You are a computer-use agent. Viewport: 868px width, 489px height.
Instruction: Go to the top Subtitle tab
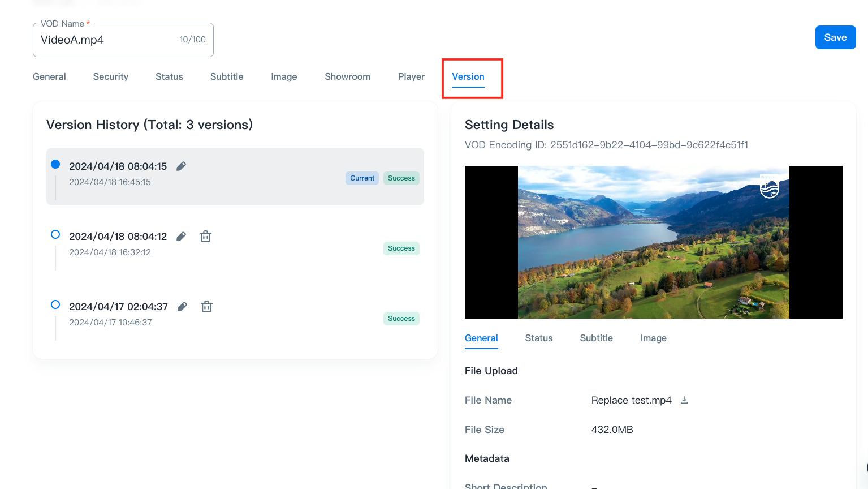coord(227,76)
